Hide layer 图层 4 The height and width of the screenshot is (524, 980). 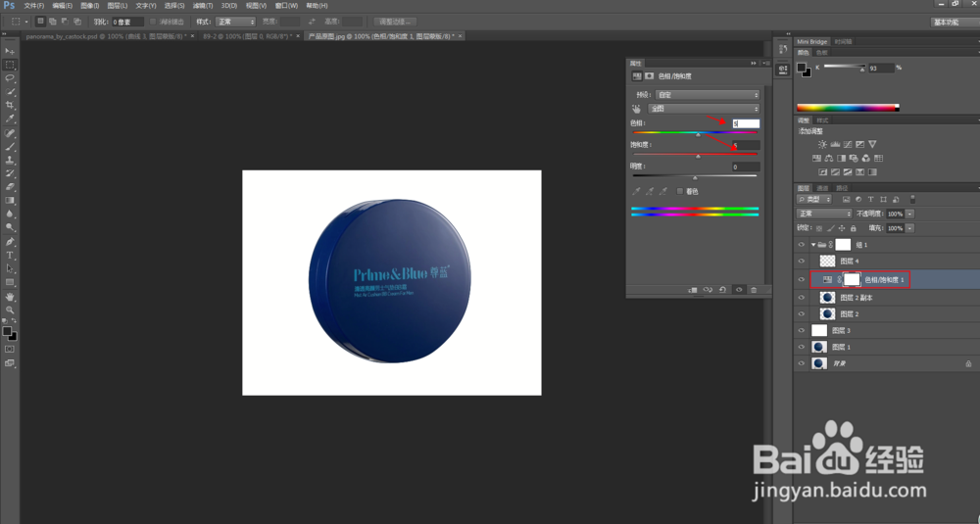802,262
